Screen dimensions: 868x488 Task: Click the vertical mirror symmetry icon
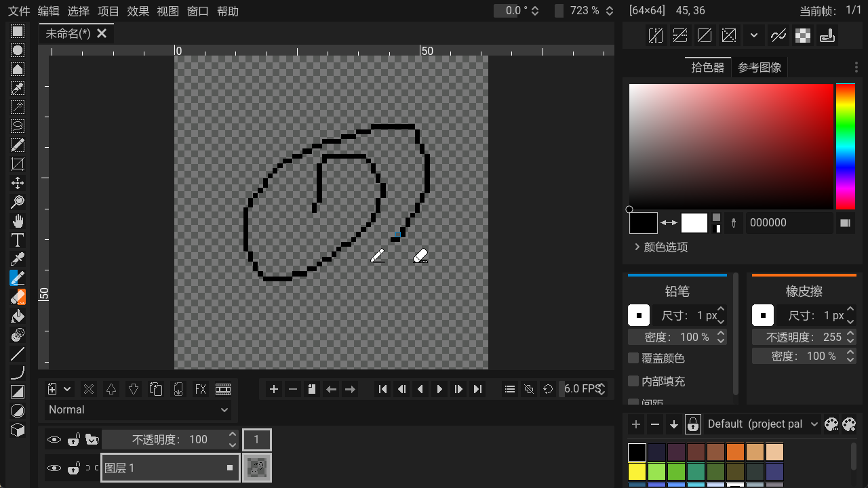click(x=680, y=35)
